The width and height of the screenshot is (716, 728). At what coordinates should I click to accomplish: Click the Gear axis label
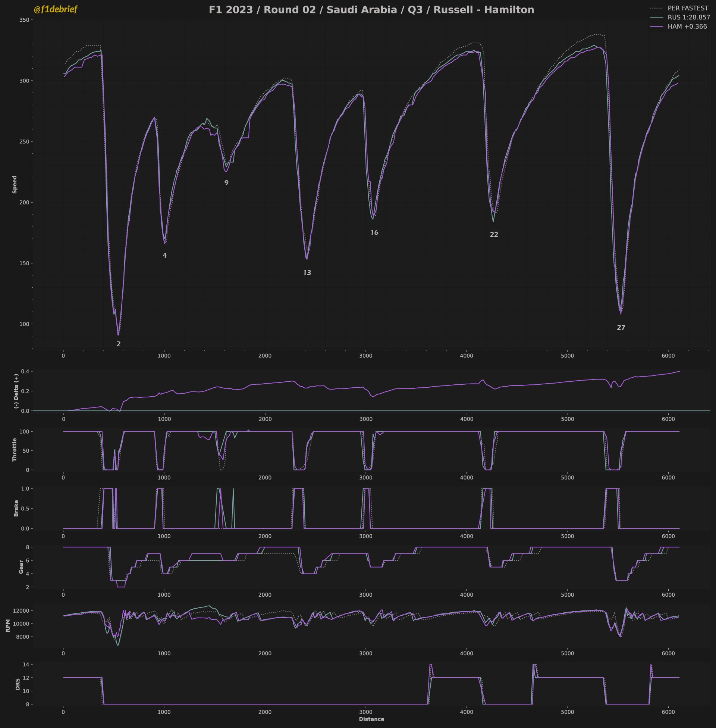(21, 566)
